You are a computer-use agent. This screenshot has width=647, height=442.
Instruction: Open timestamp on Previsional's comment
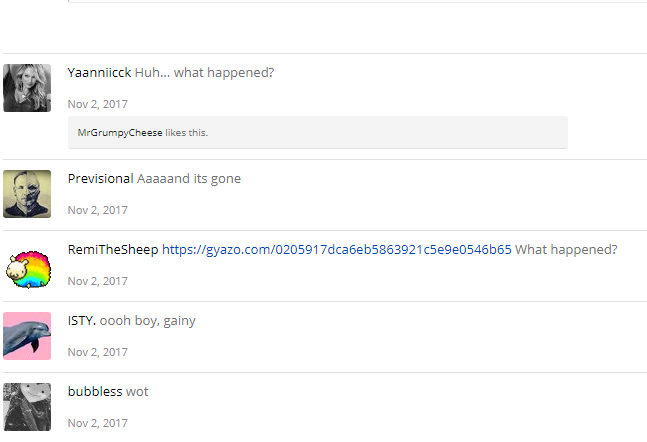(98, 210)
